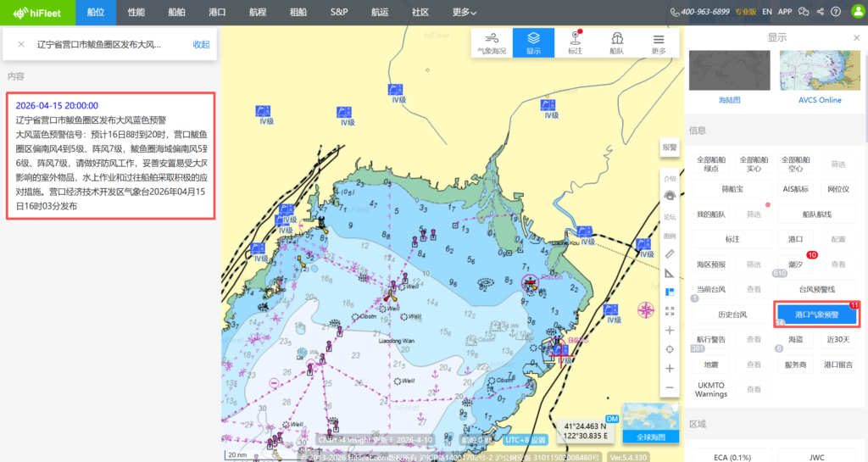Open the 气象海况 weather tool
Screen dimensions: 868x462
point(492,42)
